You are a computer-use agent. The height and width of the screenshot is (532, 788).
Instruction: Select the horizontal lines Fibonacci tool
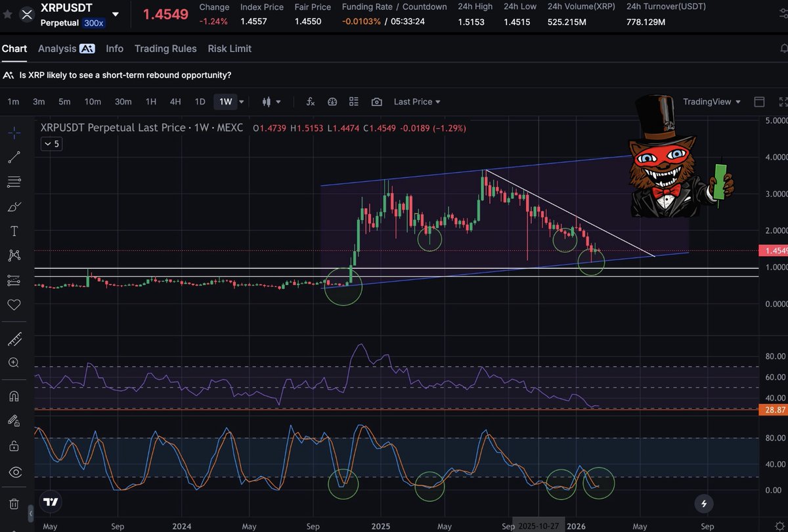tap(14, 182)
